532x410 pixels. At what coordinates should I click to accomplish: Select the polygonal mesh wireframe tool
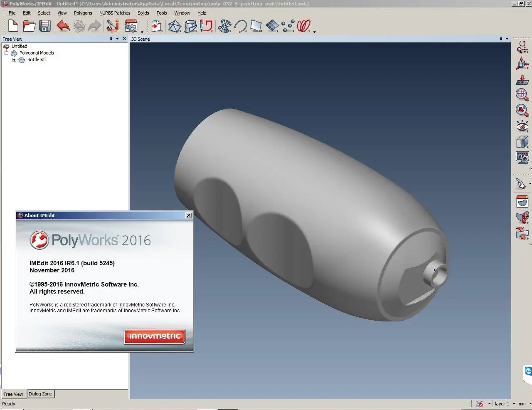[175, 26]
